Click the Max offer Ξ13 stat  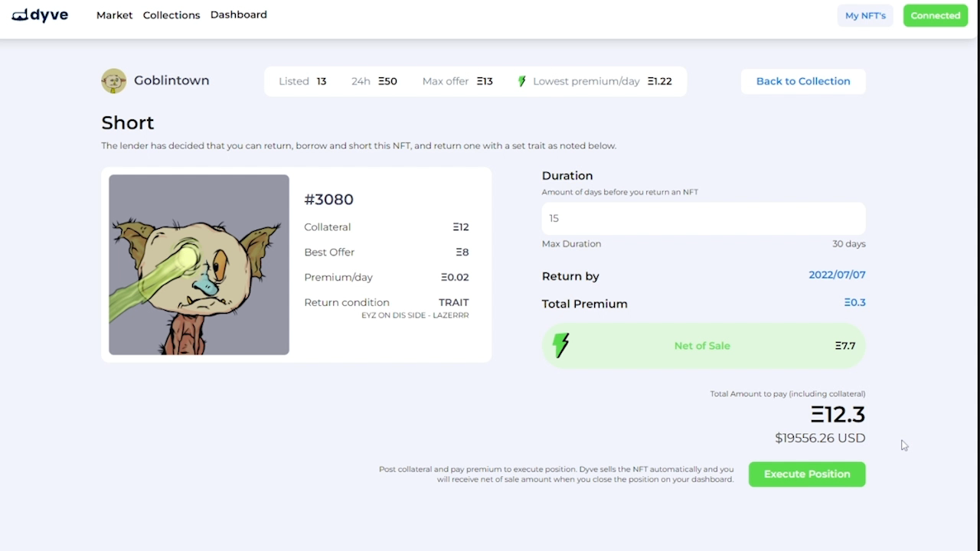[458, 81]
